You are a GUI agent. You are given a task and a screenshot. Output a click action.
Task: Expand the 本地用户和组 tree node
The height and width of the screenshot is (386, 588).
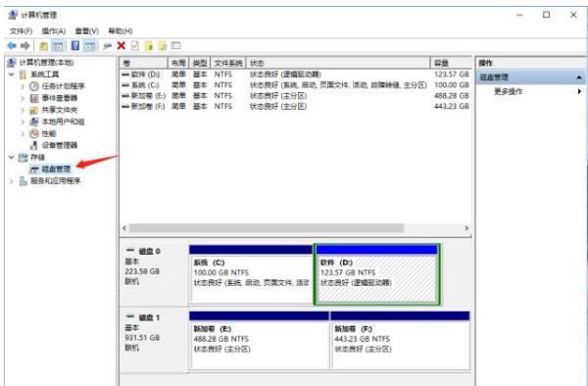pos(23,121)
